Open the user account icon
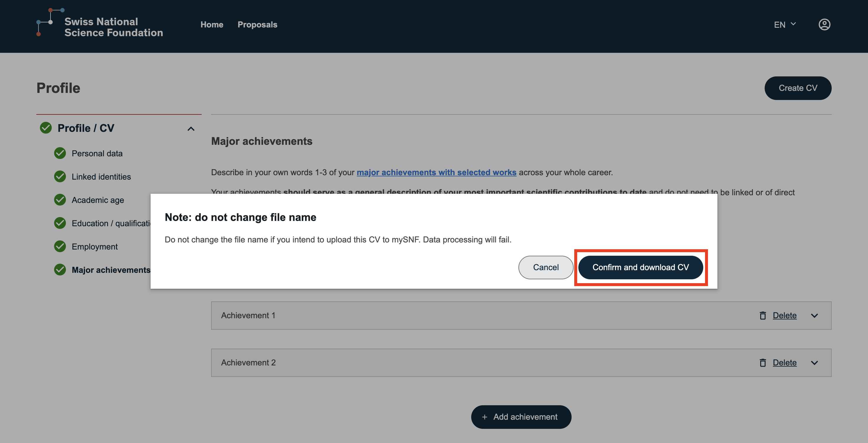 (824, 24)
